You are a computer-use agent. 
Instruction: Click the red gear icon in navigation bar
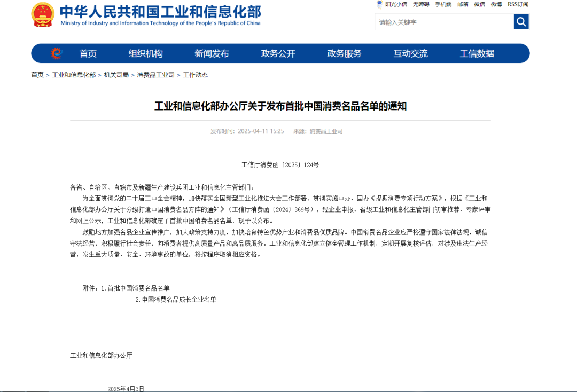(56, 53)
